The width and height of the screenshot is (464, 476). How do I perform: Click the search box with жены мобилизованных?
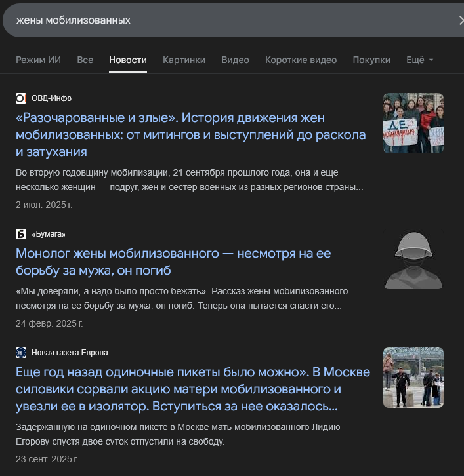click(x=223, y=20)
